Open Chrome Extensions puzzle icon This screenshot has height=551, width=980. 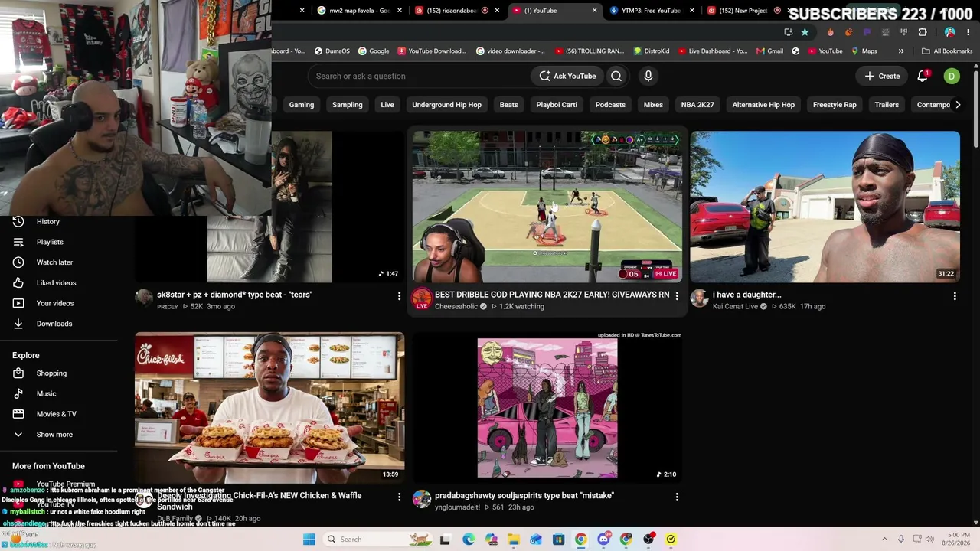point(923,32)
